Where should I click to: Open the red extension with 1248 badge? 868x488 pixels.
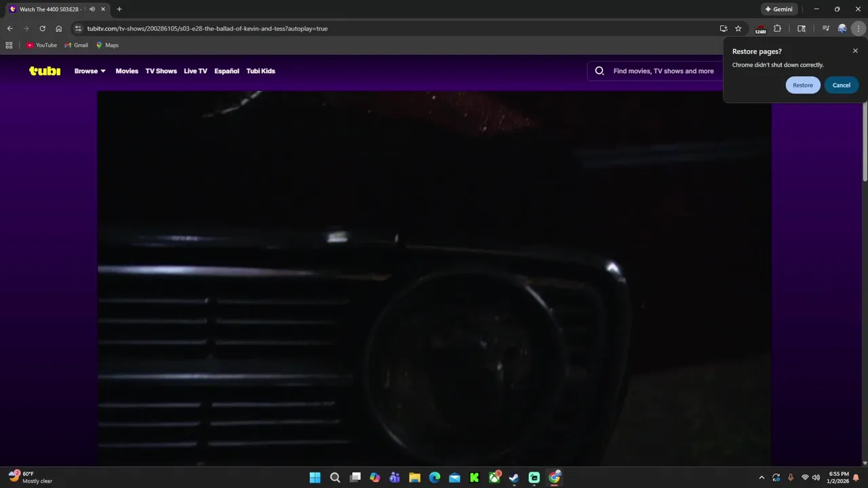[760, 29]
